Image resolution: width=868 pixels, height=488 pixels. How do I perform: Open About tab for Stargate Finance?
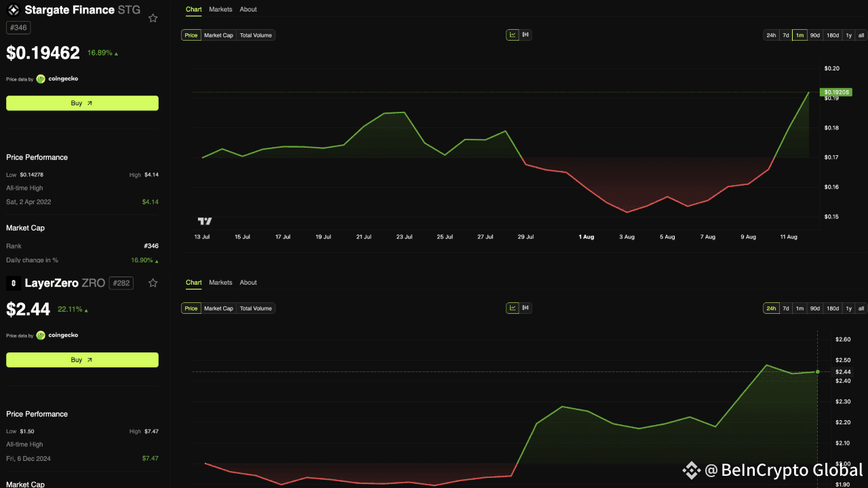click(x=248, y=9)
